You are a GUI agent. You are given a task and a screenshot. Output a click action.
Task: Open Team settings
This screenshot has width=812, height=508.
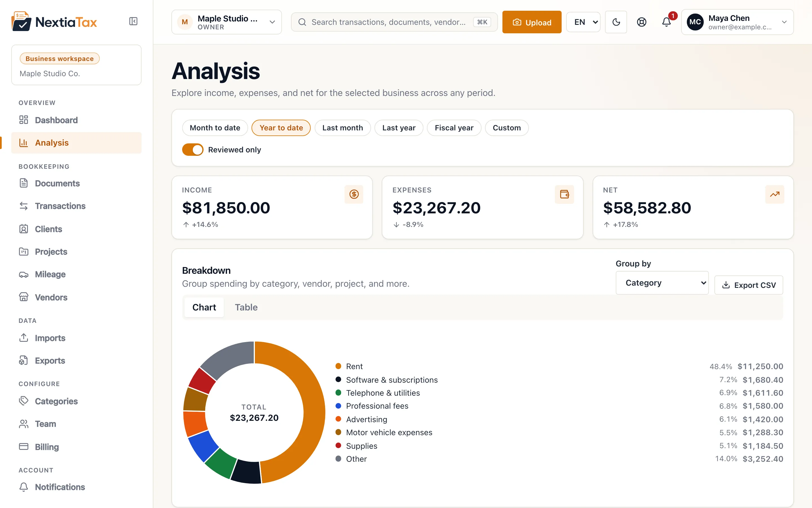76,424
